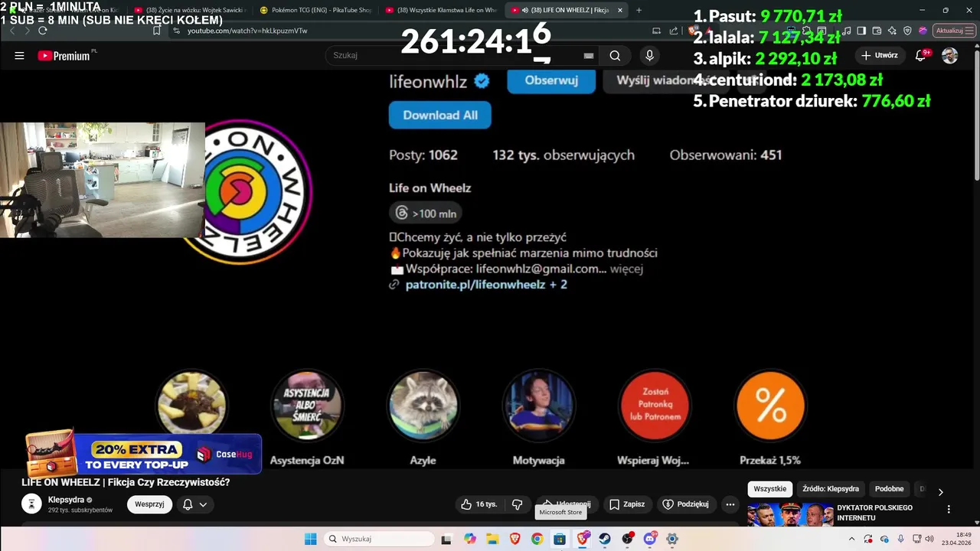Reload the page with browser refresh icon
Viewport: 980px width, 551px height.
tap(43, 31)
